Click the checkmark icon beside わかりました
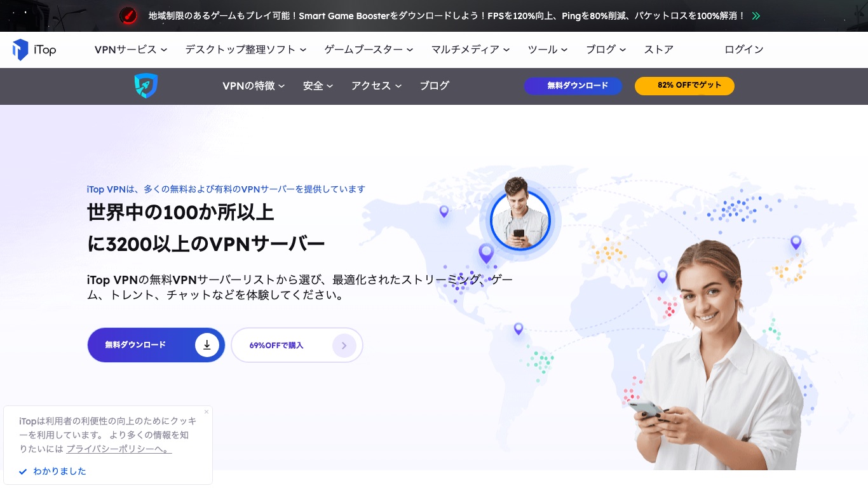Screen dimensions: 868x488 tap(23, 471)
